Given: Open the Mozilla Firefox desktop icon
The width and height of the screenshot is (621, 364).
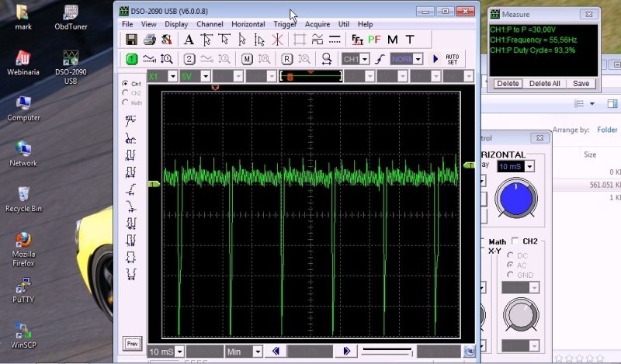Looking at the screenshot, I should tap(23, 249).
